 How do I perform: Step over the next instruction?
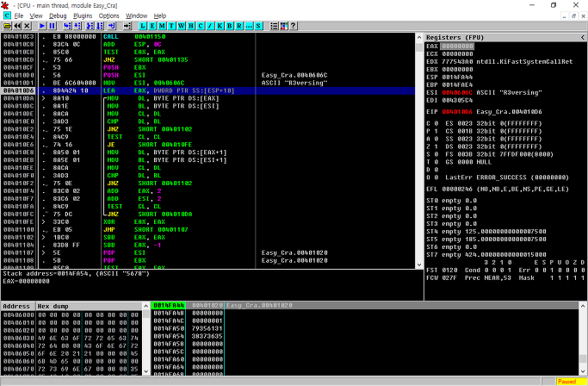[77, 26]
